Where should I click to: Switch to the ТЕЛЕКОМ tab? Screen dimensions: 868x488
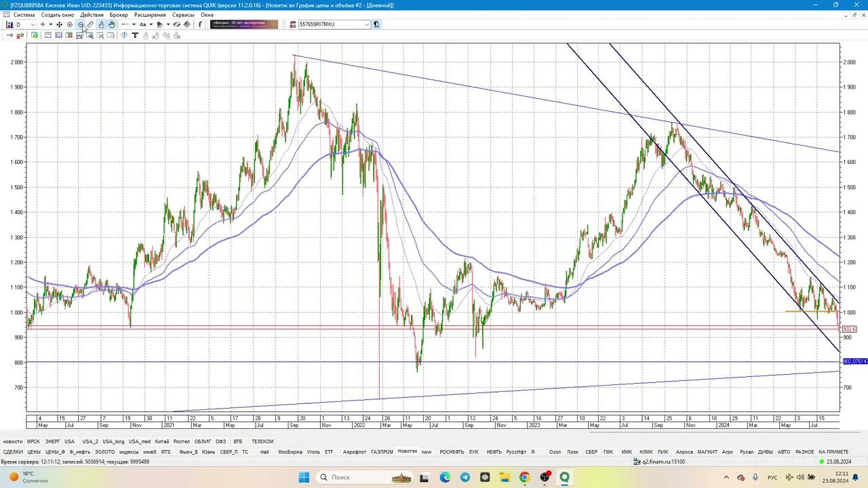pos(262,442)
